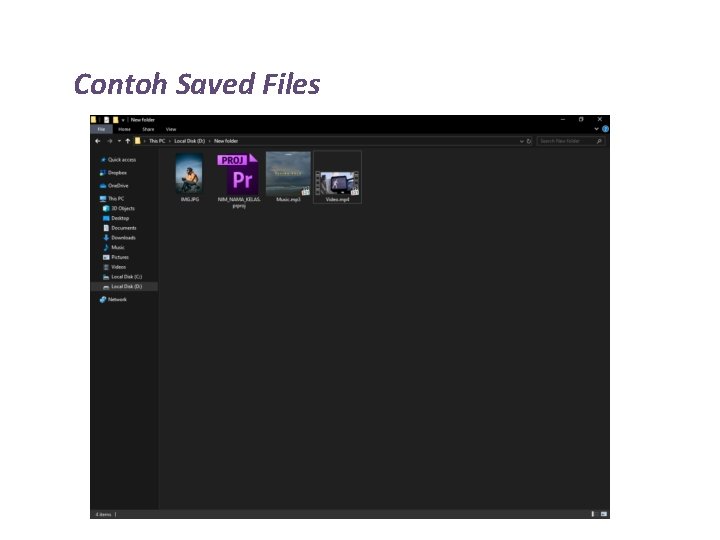Open the Home ribbon tab

click(x=124, y=129)
